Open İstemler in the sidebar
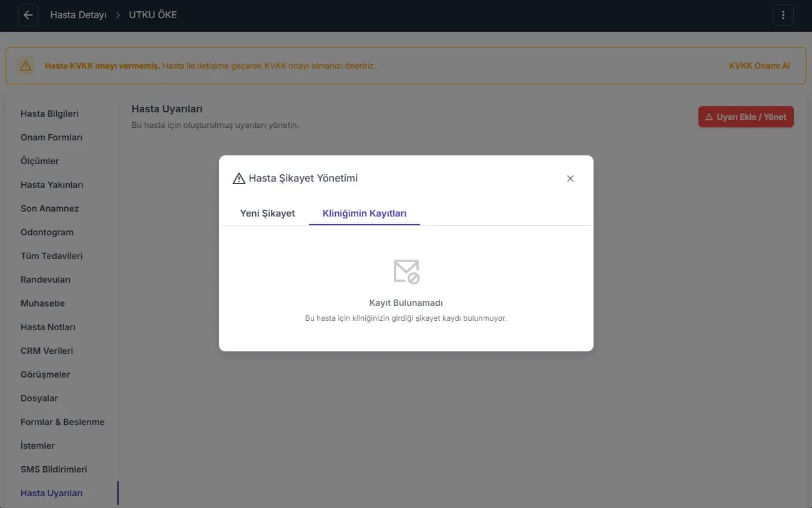Image resolution: width=812 pixels, height=508 pixels. pyautogui.click(x=37, y=446)
